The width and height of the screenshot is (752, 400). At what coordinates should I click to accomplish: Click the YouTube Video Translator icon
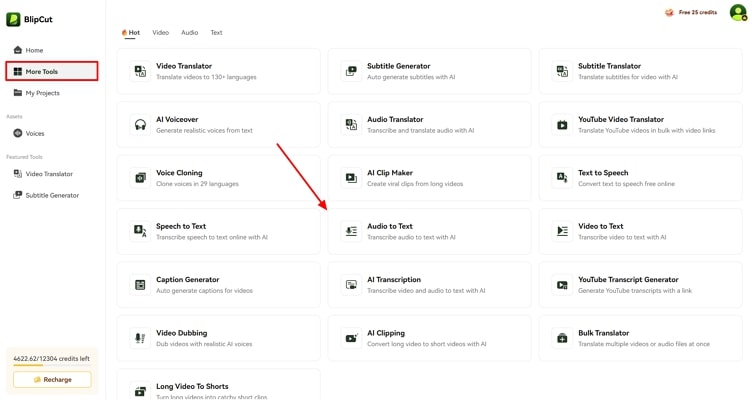point(562,125)
